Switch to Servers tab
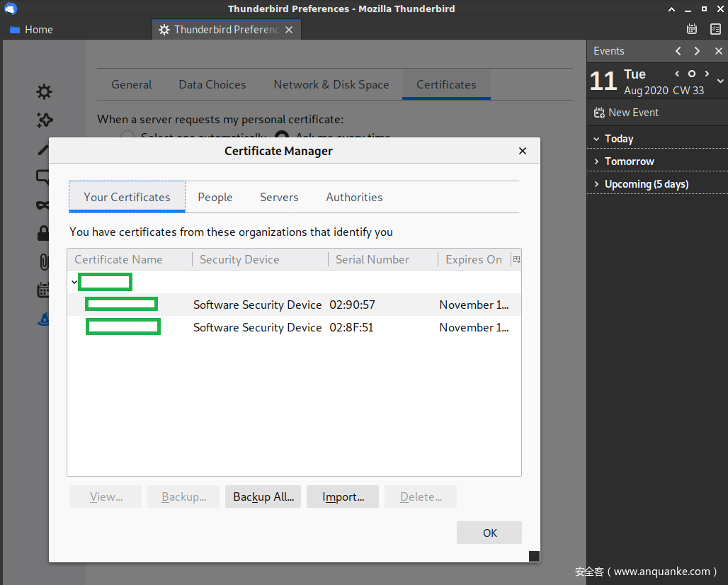The image size is (728, 585). pyautogui.click(x=279, y=197)
